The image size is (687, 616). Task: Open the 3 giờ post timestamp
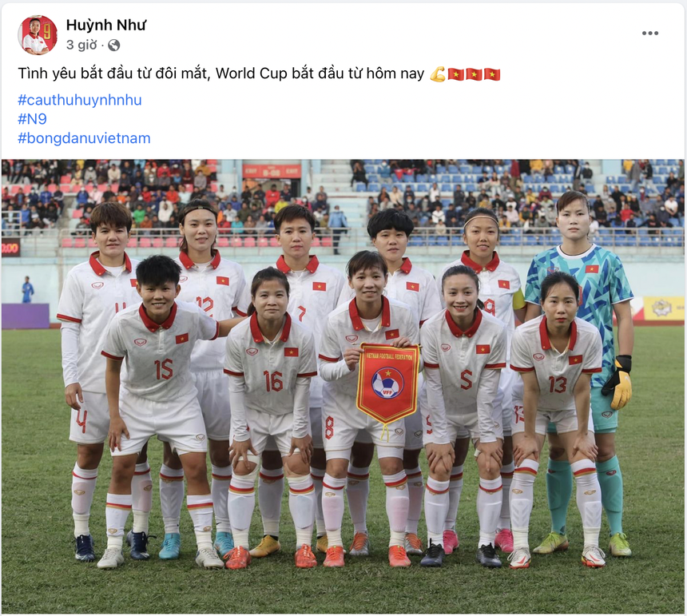coord(81,45)
